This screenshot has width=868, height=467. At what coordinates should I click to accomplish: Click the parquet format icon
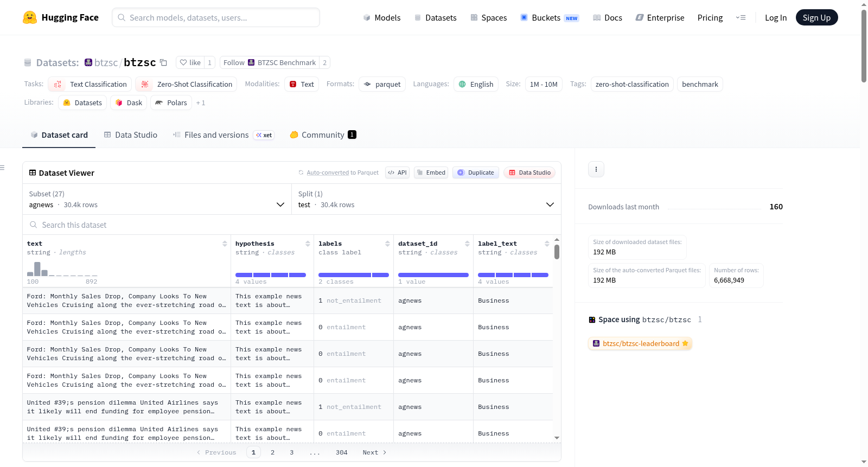tap(367, 84)
